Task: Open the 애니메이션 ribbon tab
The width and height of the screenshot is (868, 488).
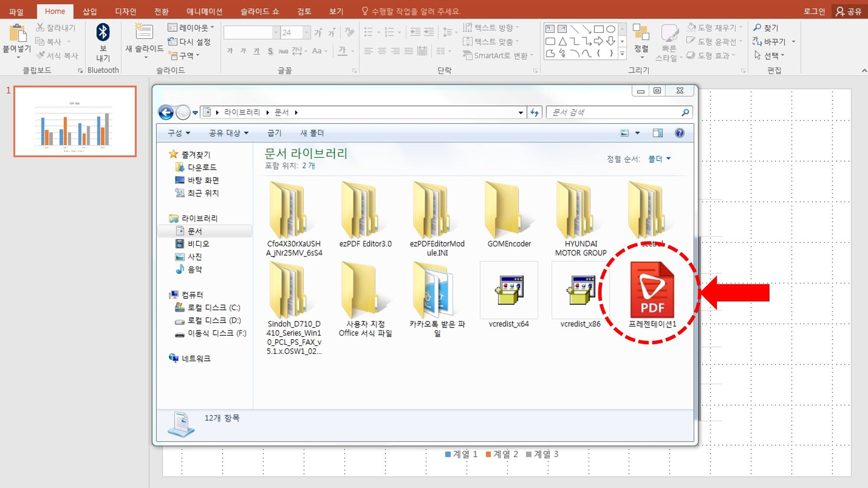Action: coord(204,11)
